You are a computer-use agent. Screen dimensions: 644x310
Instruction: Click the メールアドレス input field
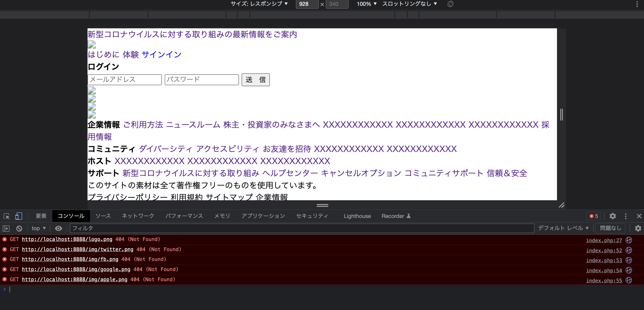point(125,80)
